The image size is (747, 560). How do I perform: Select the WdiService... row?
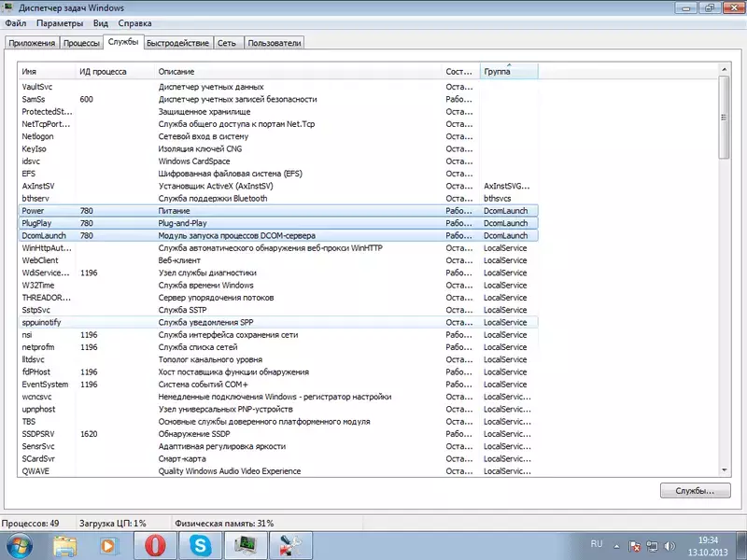(x=278, y=273)
